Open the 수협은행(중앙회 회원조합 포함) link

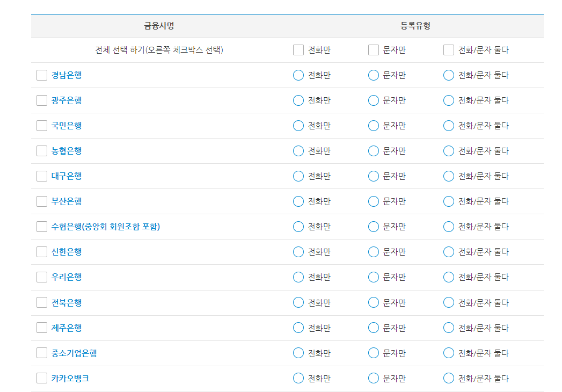point(106,227)
